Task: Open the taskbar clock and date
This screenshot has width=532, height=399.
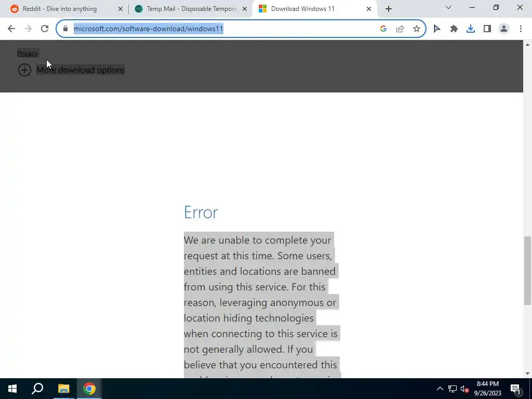Action: click(x=487, y=389)
